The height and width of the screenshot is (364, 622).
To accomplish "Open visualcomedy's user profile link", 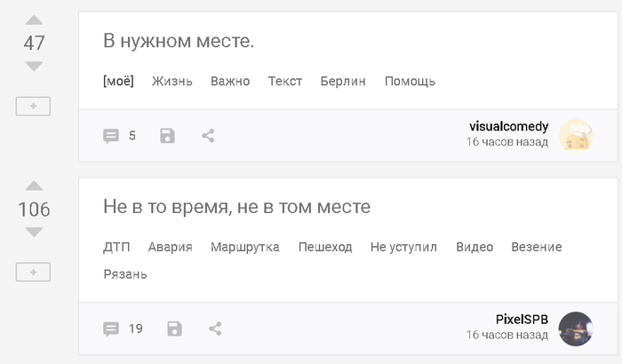I will pyautogui.click(x=508, y=126).
